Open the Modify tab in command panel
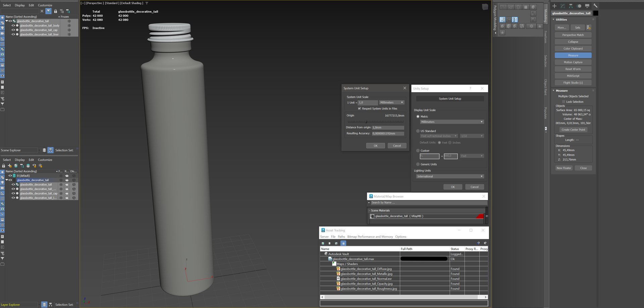 (x=562, y=6)
